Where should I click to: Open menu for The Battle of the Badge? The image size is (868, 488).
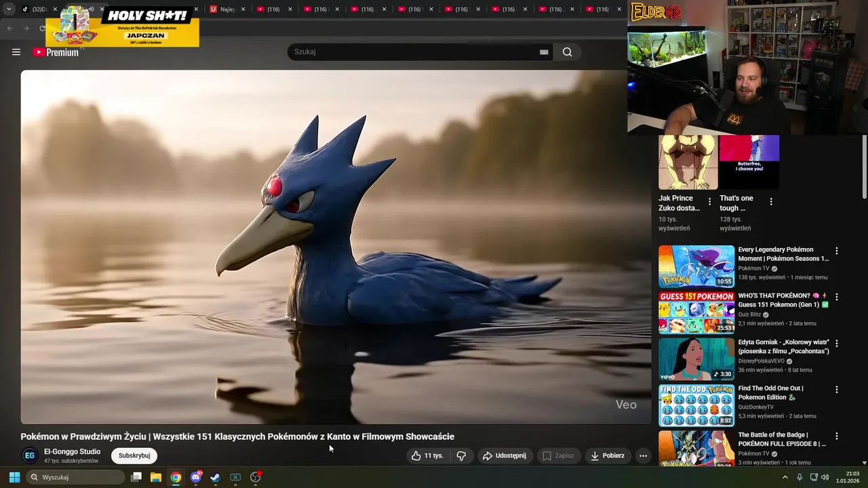pos(836,436)
